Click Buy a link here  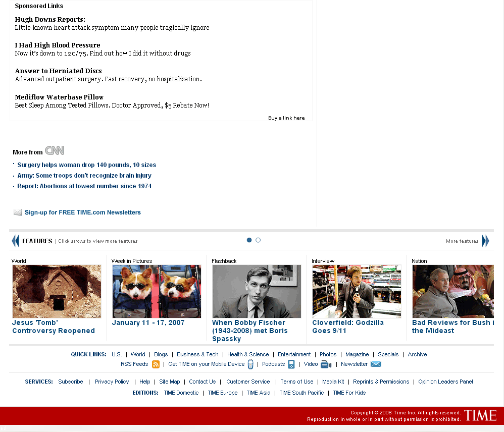coord(286,118)
